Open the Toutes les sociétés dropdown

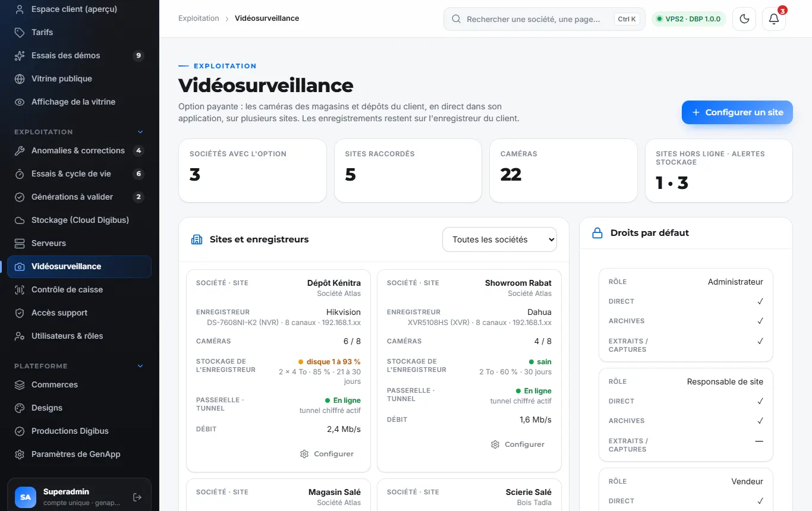(499, 239)
